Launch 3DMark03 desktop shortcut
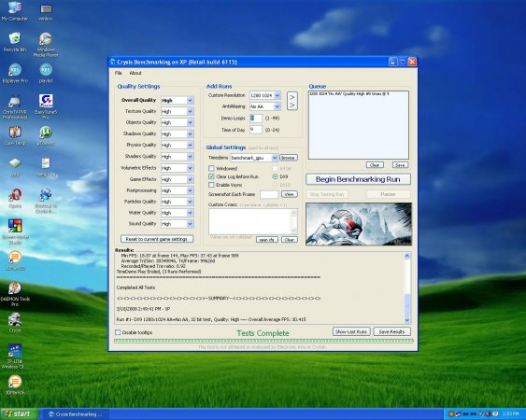Viewport: 526px width, 420px height. pos(15,260)
